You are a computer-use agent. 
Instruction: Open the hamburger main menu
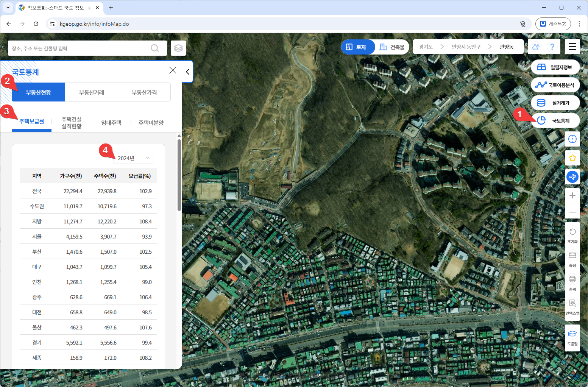tap(572, 47)
